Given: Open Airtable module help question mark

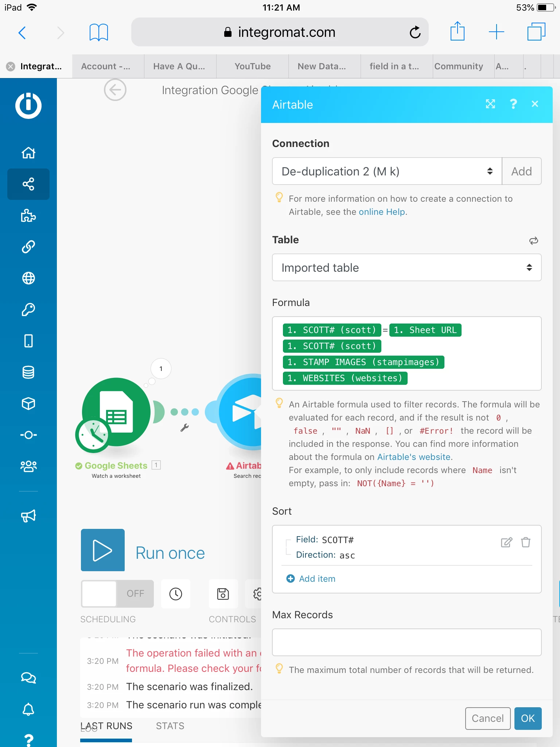Looking at the screenshot, I should [513, 104].
